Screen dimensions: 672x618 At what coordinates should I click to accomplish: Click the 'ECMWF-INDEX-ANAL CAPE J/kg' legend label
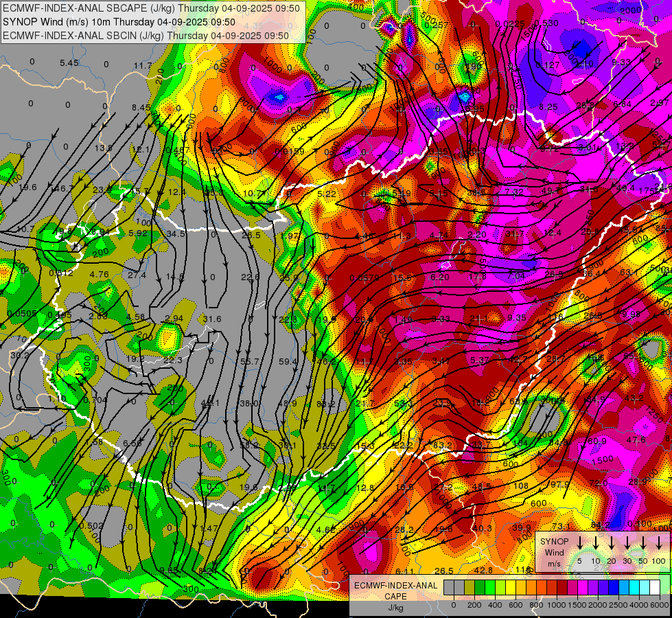tap(395, 597)
